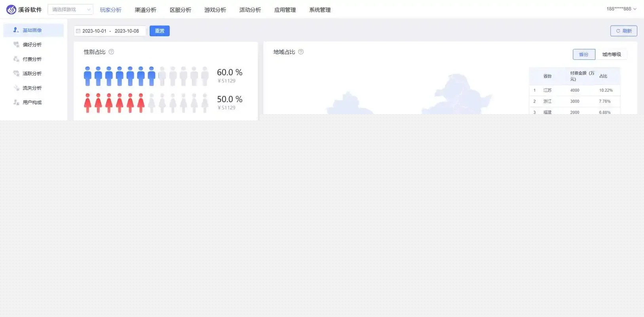The width and height of the screenshot is (644, 317).
Task: Select 基础画像 label in the sidebar
Action: tap(32, 30)
